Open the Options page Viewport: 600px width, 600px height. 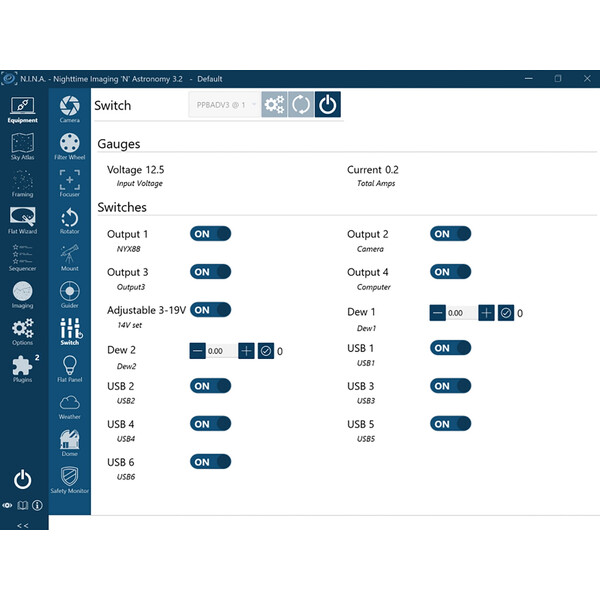click(23, 332)
